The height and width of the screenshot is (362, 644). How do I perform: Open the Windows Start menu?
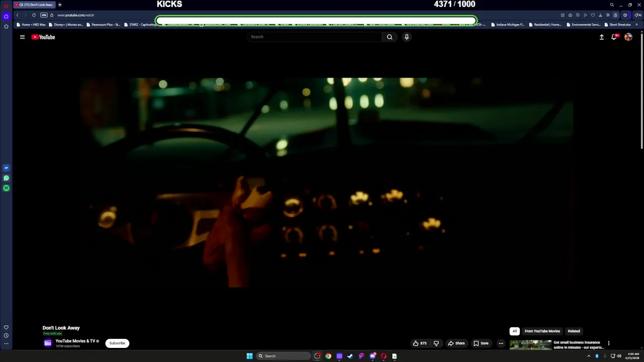click(250, 356)
